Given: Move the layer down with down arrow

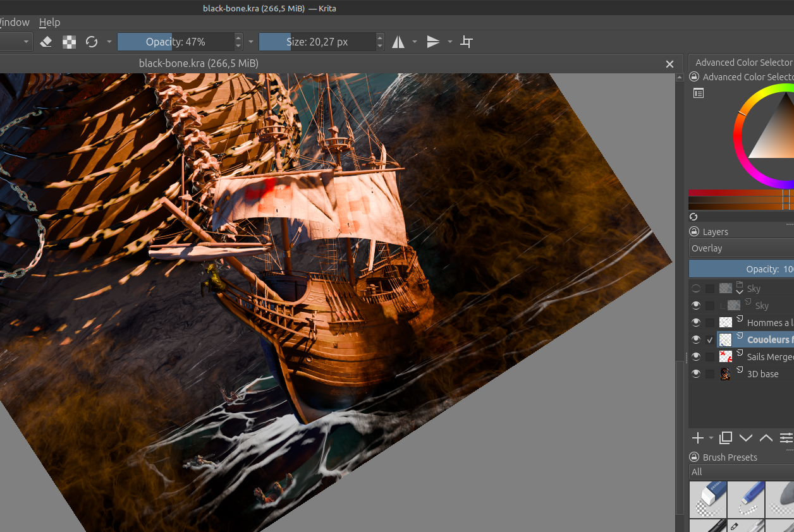Looking at the screenshot, I should tap(746, 438).
